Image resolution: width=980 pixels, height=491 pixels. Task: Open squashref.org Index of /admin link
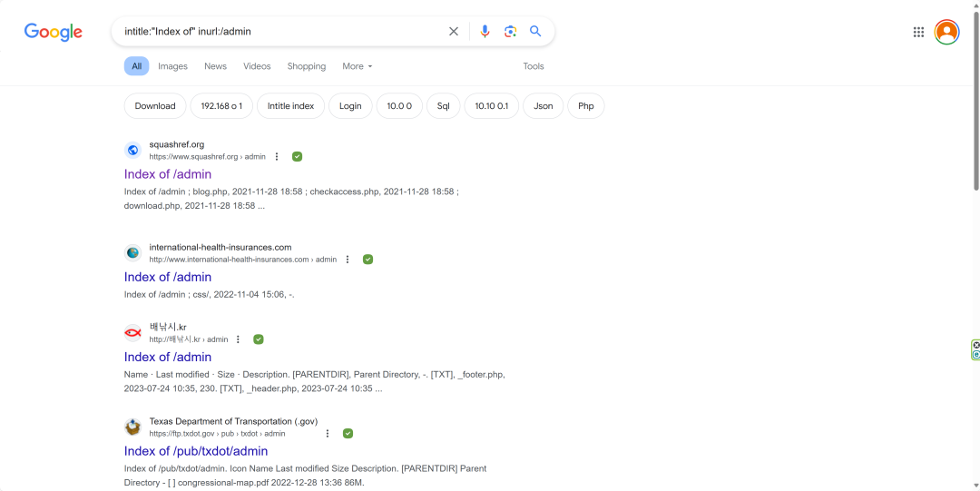[x=168, y=174]
